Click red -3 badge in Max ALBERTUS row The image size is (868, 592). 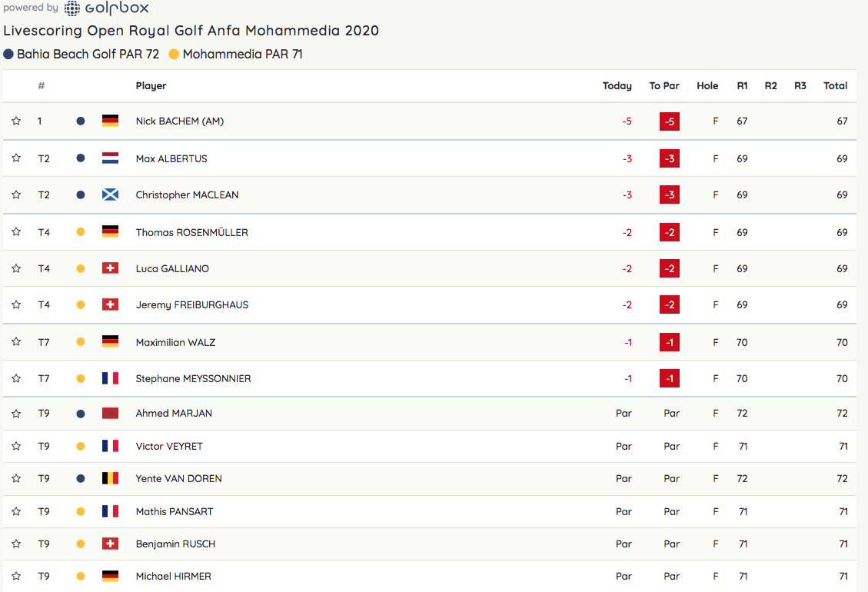click(670, 158)
